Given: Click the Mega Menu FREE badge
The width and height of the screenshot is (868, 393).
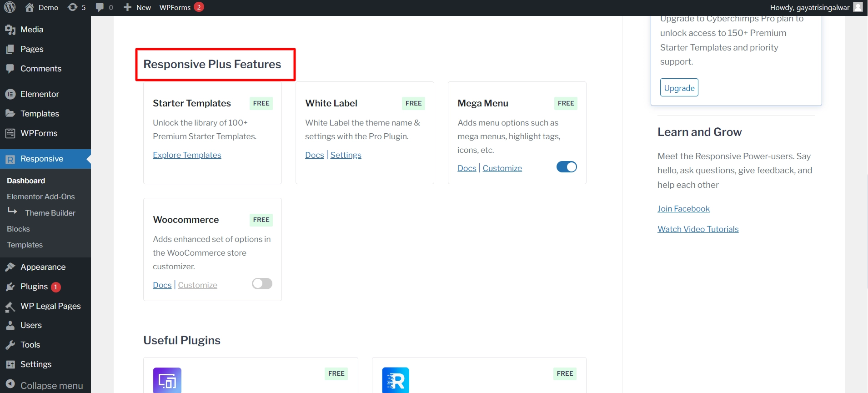Looking at the screenshot, I should pos(566,103).
